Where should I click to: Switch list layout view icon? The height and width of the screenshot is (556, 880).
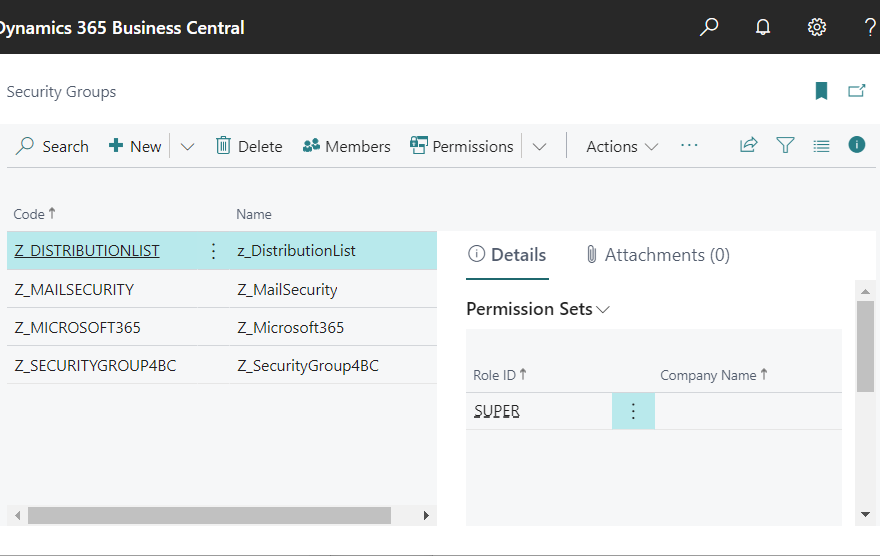[821, 146]
